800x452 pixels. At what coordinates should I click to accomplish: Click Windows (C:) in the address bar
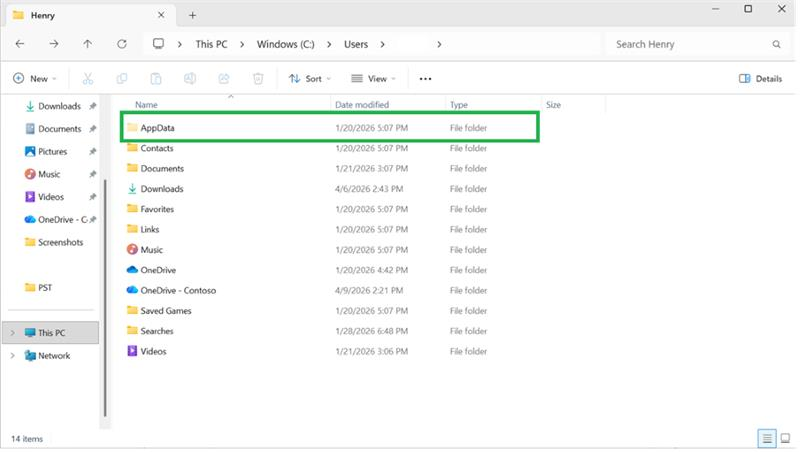pos(285,44)
